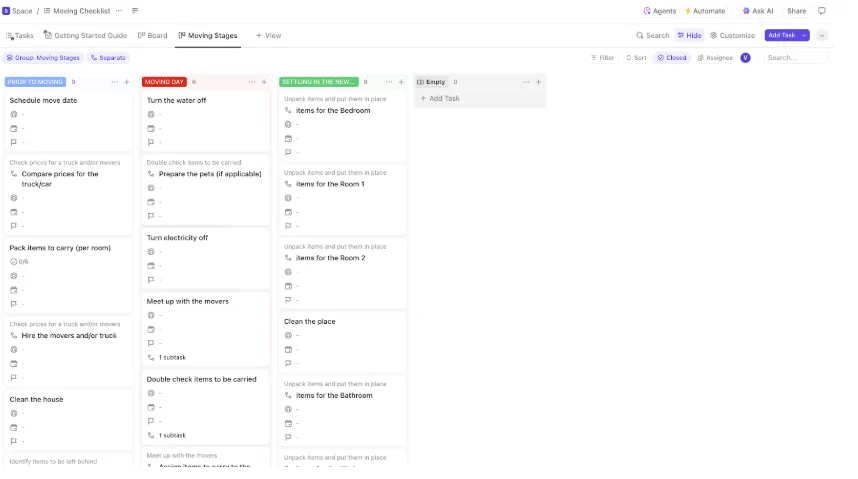The image size is (858, 479).
Task: Expand the Add Task dropdown arrow
Action: [x=804, y=36]
